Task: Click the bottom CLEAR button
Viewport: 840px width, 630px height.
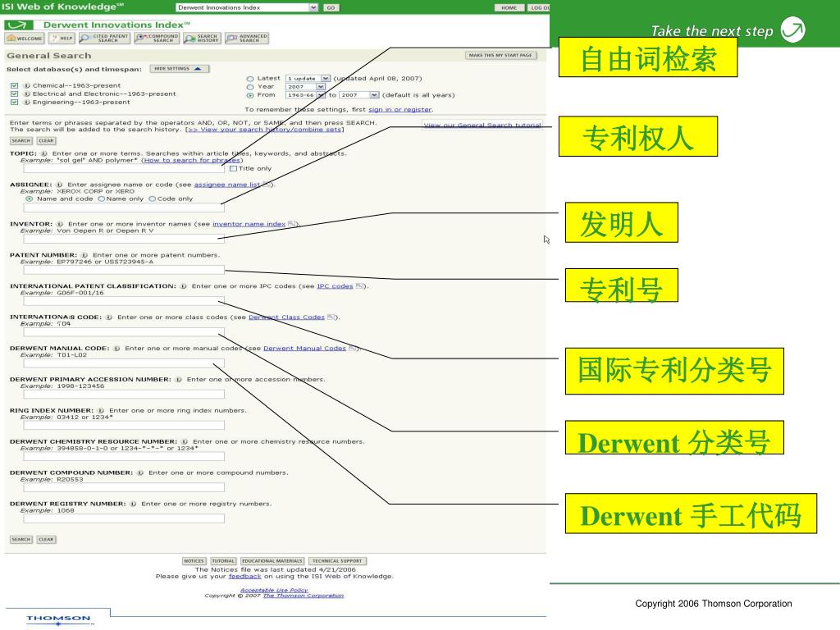Action: click(46, 540)
